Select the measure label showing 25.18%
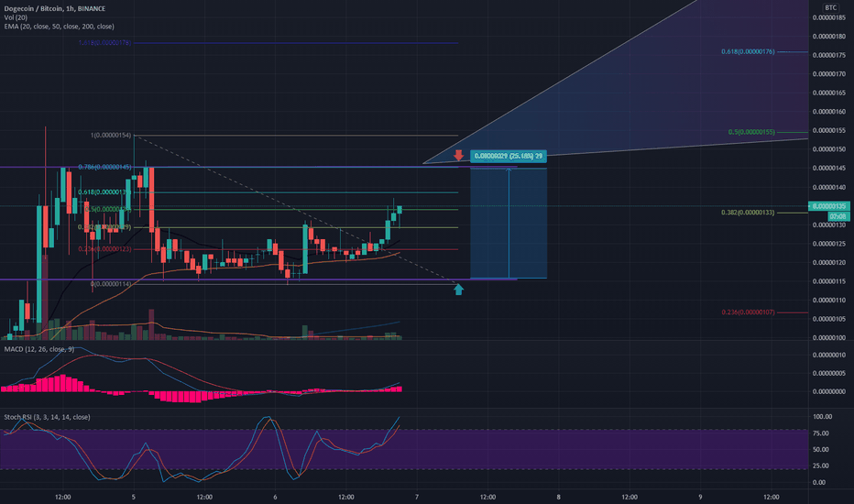 point(509,156)
